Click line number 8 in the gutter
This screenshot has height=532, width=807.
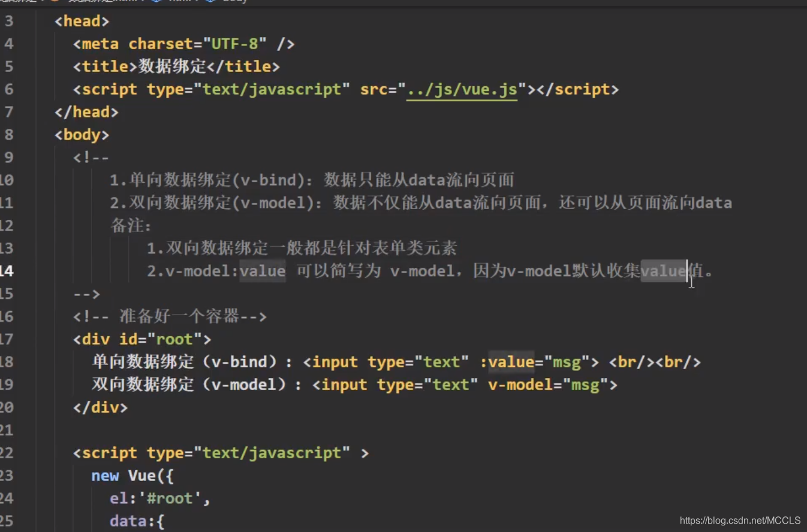(8, 135)
